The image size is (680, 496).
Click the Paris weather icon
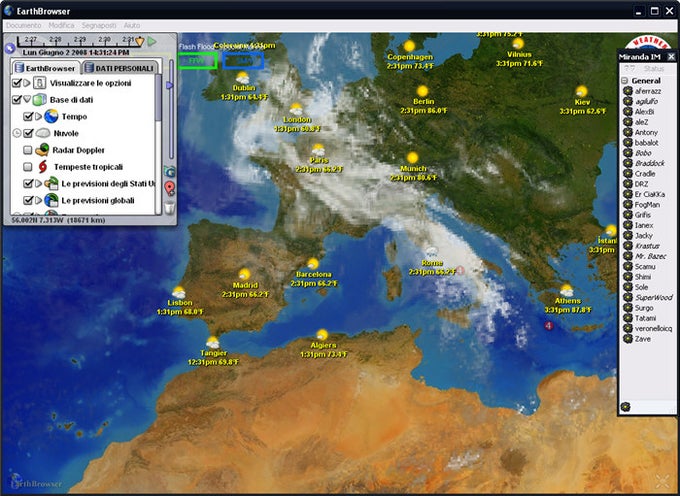pos(318,150)
